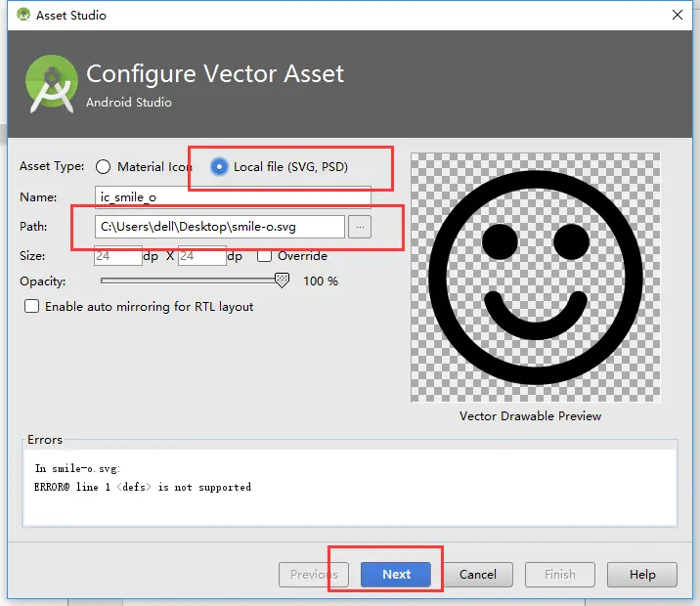
Task: Click the Next button
Action: [396, 575]
